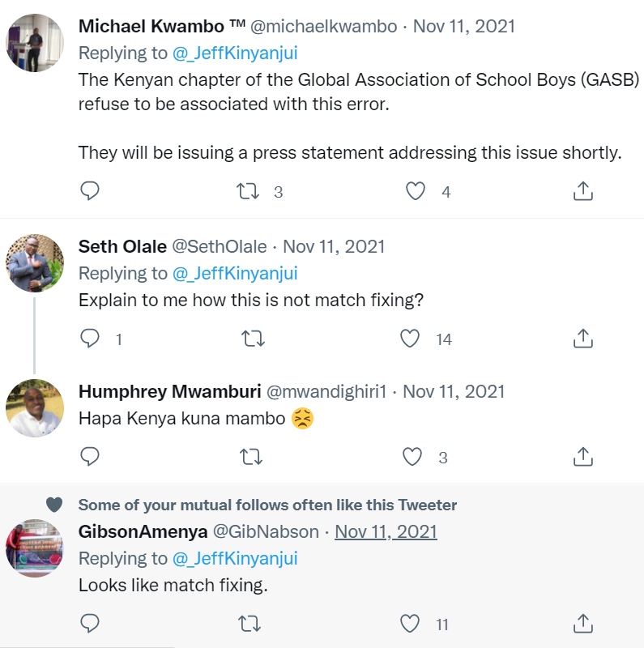Like Humphrey Mwamburi's Hapa Kenya tweet

(x=412, y=457)
